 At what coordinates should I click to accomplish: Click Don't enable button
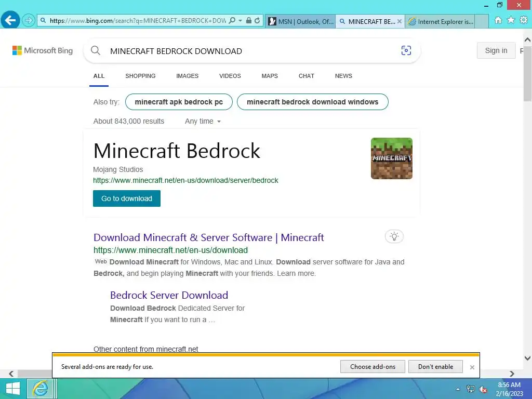(x=435, y=367)
